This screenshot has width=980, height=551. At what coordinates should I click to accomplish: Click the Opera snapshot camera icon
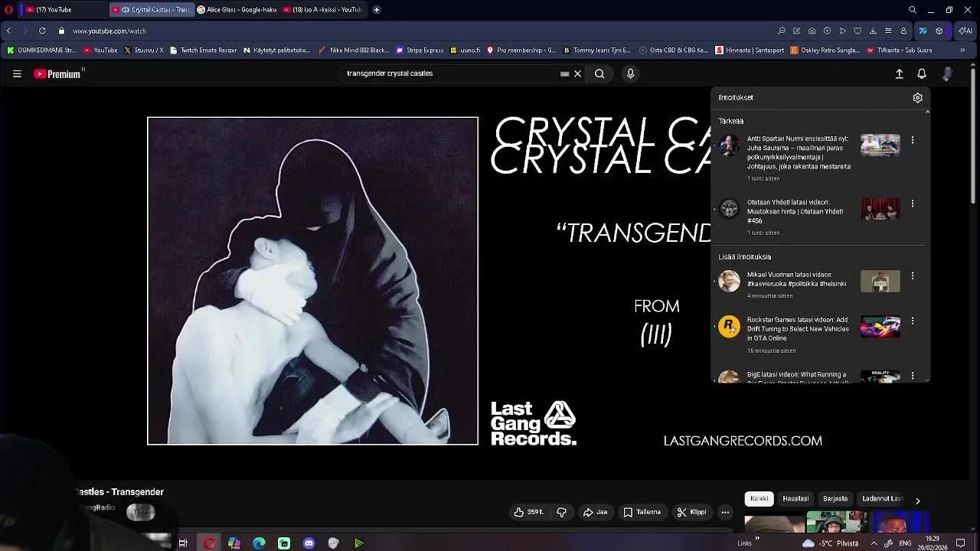[812, 31]
